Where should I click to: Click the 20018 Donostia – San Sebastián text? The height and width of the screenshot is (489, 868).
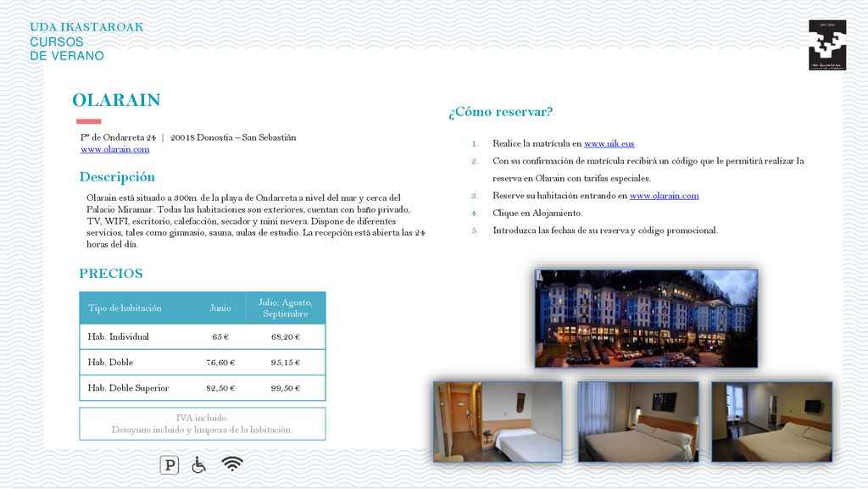click(233, 137)
